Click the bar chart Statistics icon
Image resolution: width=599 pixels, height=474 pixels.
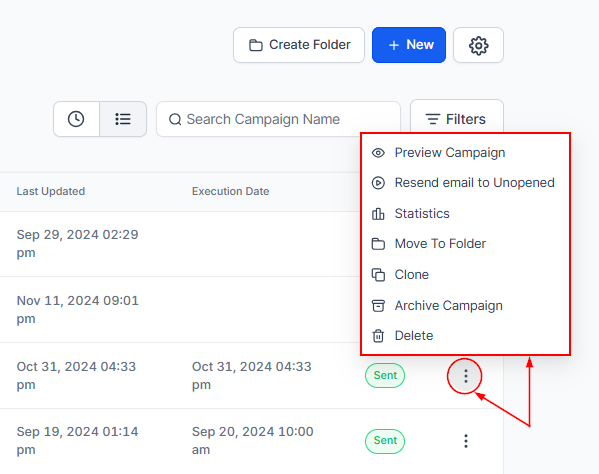coord(378,214)
